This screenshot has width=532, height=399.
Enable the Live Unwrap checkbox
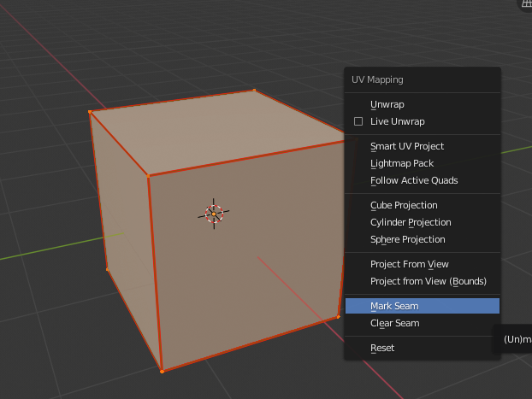click(x=358, y=121)
